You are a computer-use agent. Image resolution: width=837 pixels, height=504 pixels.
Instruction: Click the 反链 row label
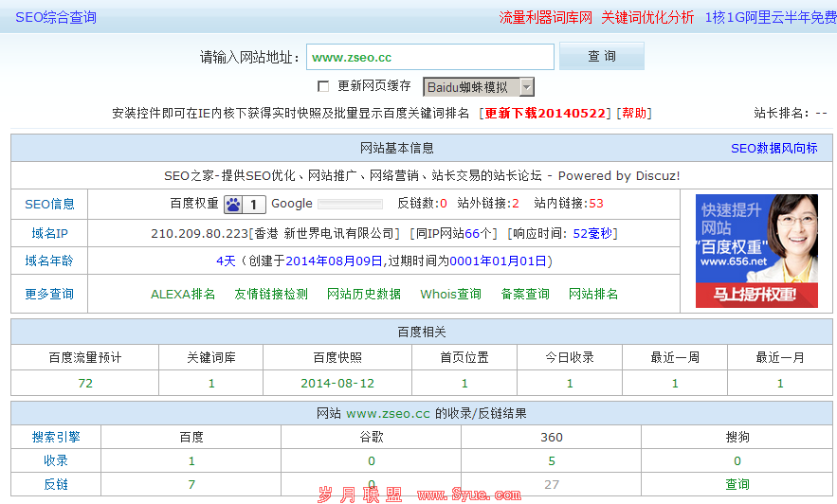click(x=56, y=484)
